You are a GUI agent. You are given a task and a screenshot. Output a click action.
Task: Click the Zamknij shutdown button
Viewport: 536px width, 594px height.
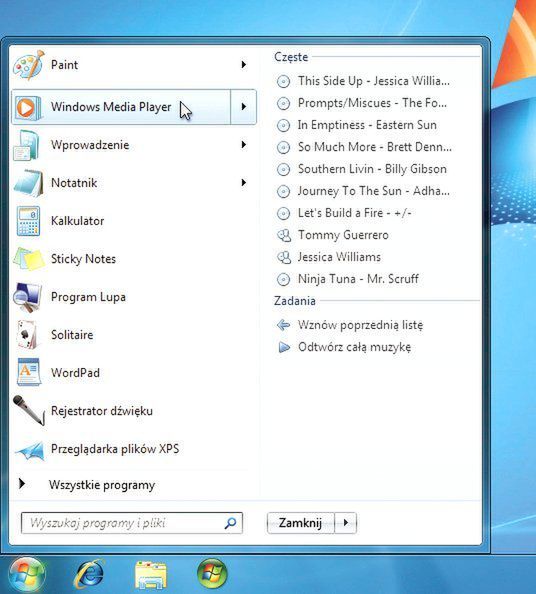(x=301, y=523)
